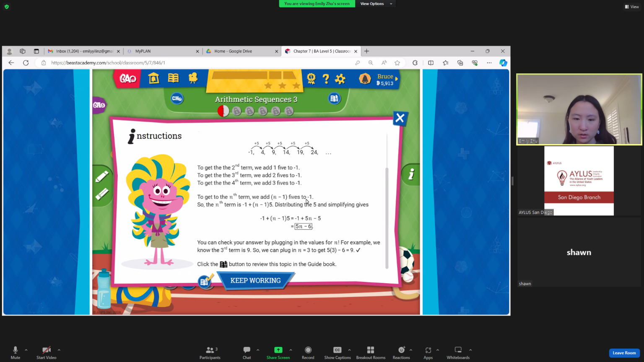Change Zoom layout with View button
Screen dimensions: 644x362
pyautogui.click(x=632, y=7)
